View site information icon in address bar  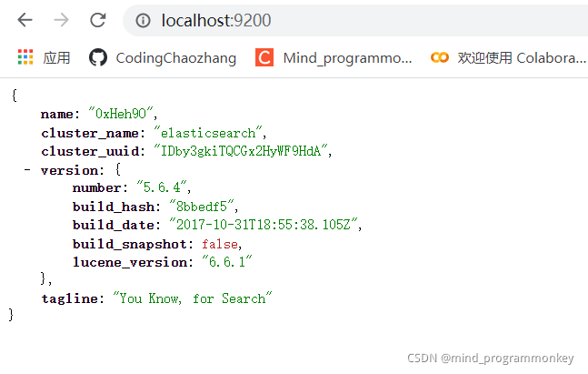(143, 21)
